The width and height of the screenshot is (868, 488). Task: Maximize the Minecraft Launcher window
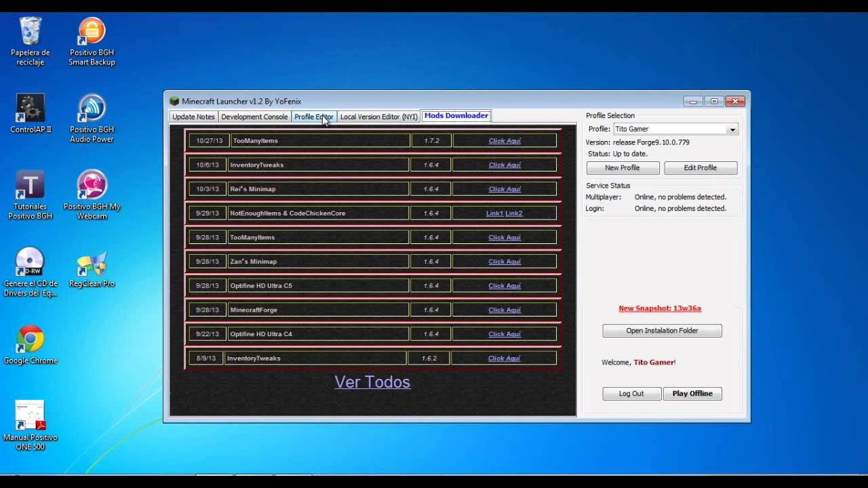point(713,102)
